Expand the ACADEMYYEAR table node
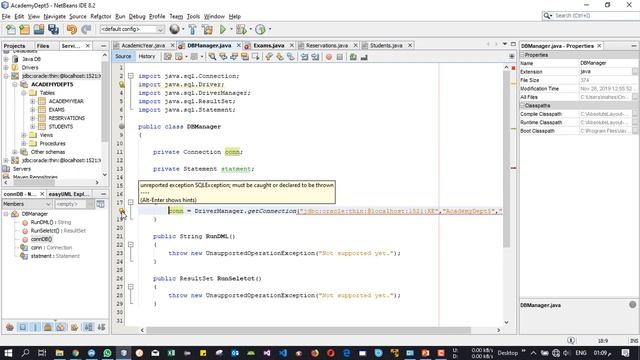Viewport: 640px width, 360px height. [x=33, y=101]
